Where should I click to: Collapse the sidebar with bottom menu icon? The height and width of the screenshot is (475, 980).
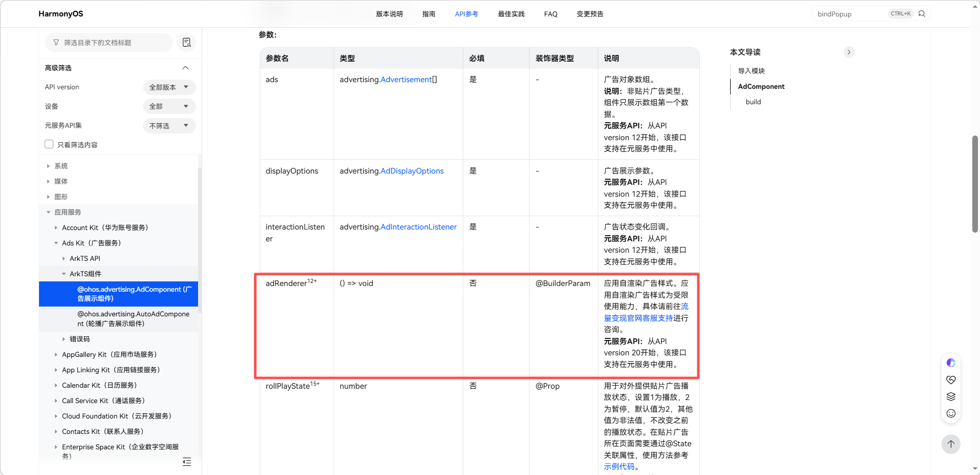tap(187, 462)
